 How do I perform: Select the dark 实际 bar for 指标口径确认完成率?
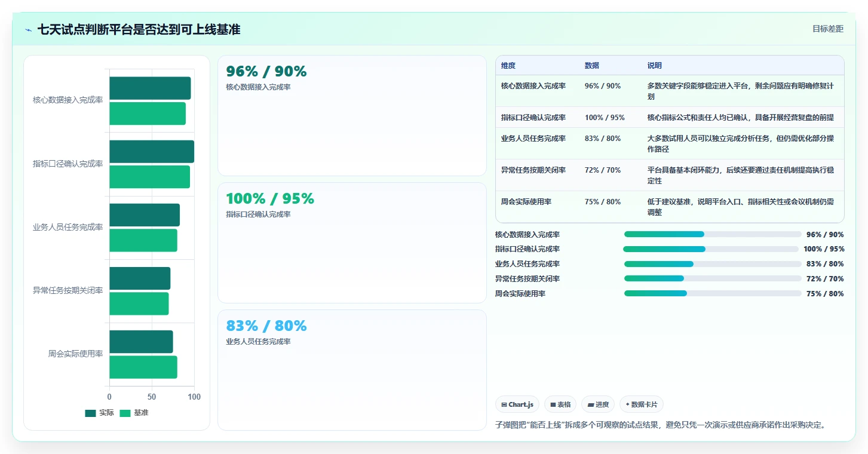152,152
